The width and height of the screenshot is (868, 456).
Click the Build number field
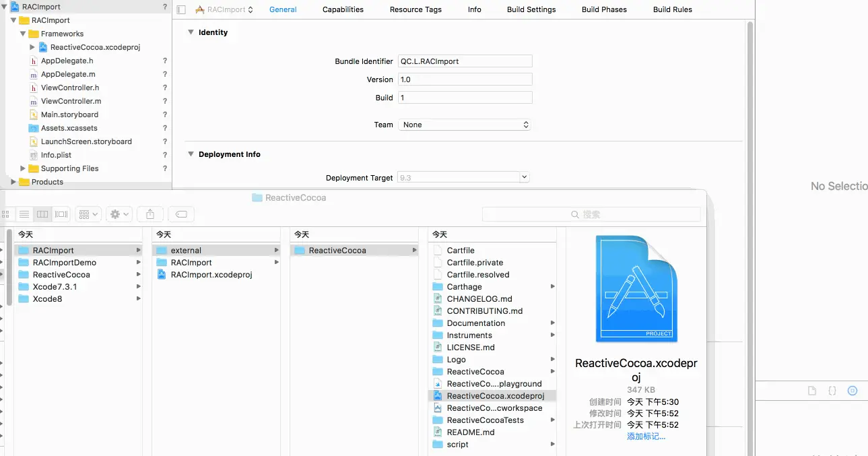coord(465,98)
